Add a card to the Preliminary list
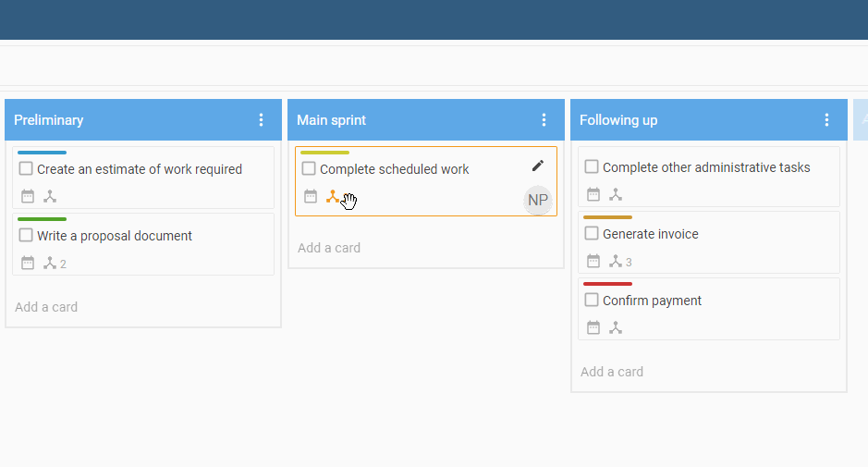This screenshot has width=868, height=467. point(46,307)
